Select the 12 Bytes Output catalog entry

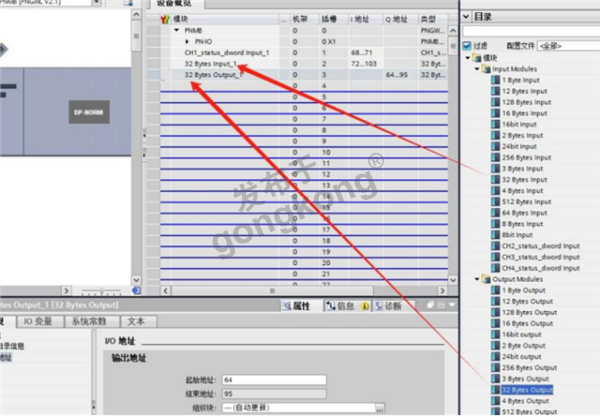pyautogui.click(x=527, y=301)
